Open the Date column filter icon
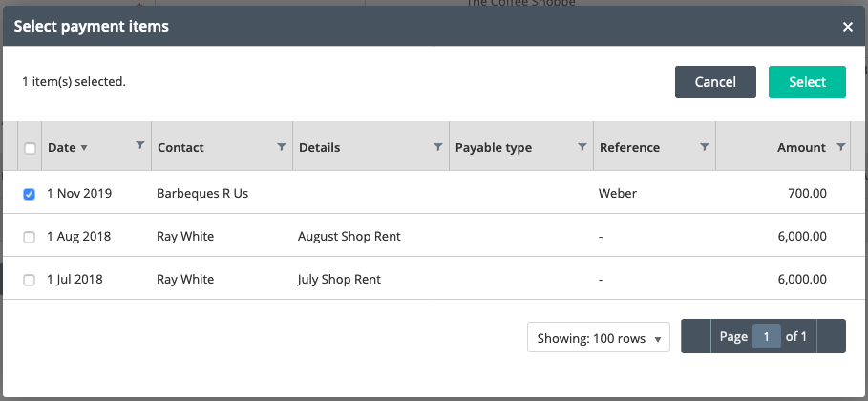Viewport: 868px width, 401px height. click(x=140, y=146)
